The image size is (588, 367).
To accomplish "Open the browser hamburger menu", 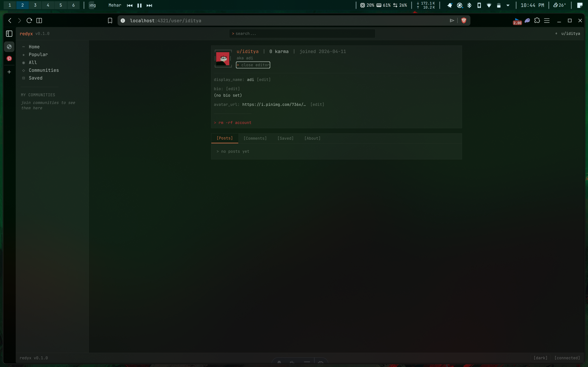I will click(x=547, y=21).
